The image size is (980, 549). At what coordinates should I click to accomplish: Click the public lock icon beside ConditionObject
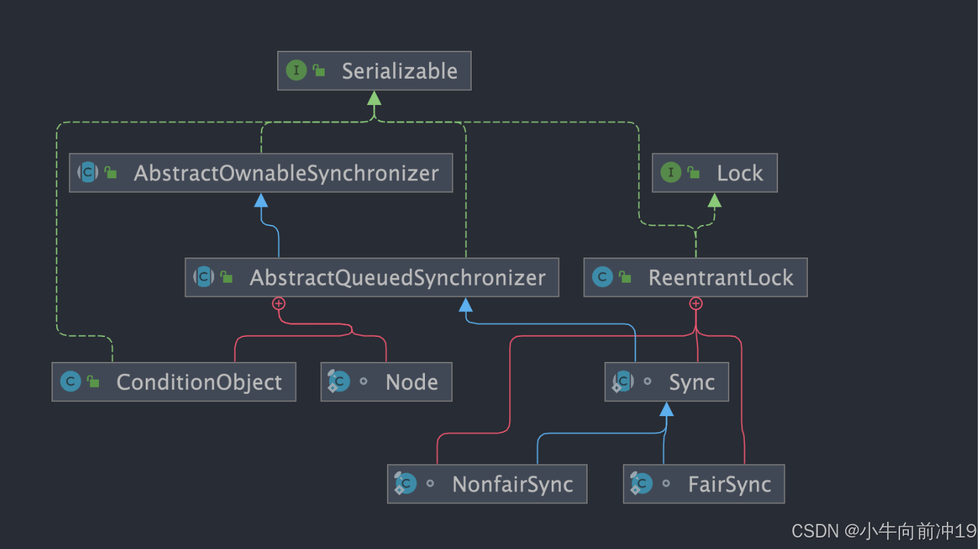pyautogui.click(x=93, y=382)
